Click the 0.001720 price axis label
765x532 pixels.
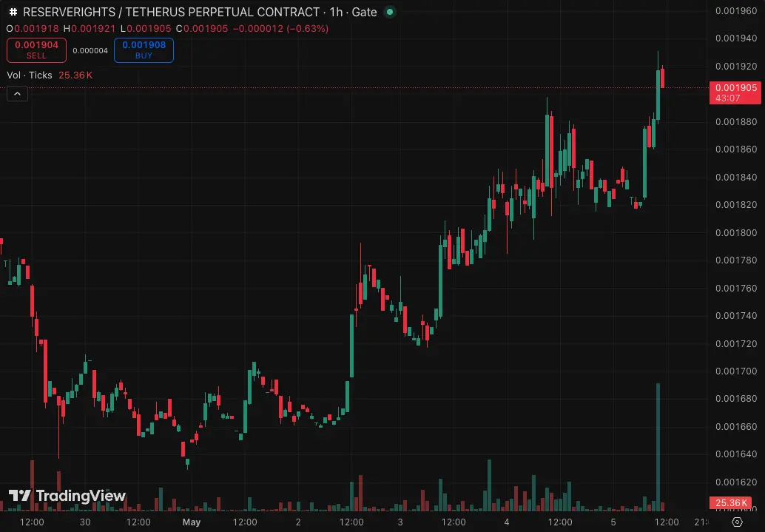(736, 343)
